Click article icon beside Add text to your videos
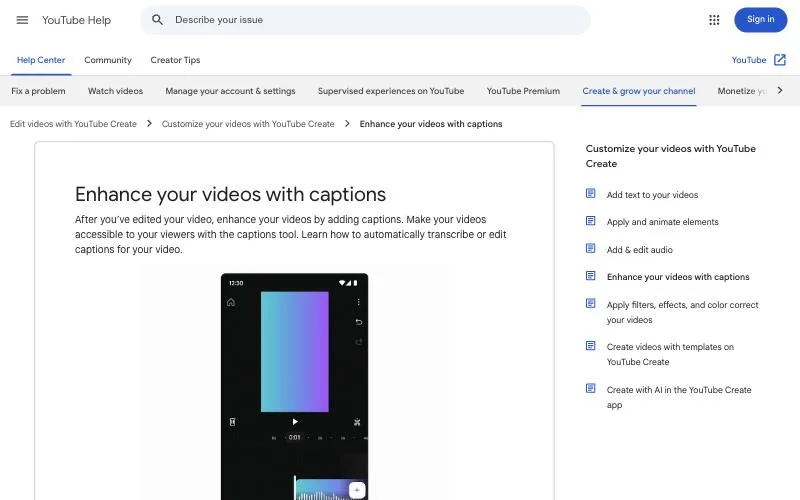This screenshot has width=800, height=500. point(590,193)
